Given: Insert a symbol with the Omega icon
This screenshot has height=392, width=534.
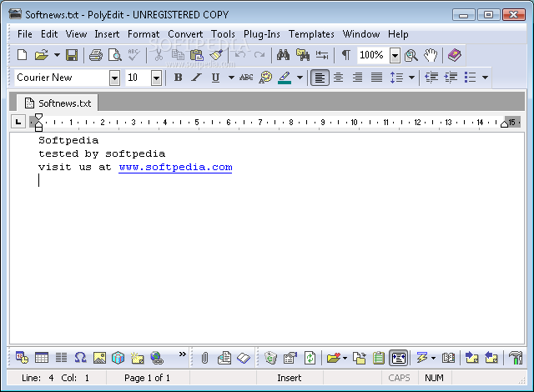Looking at the screenshot, I should tap(80, 358).
